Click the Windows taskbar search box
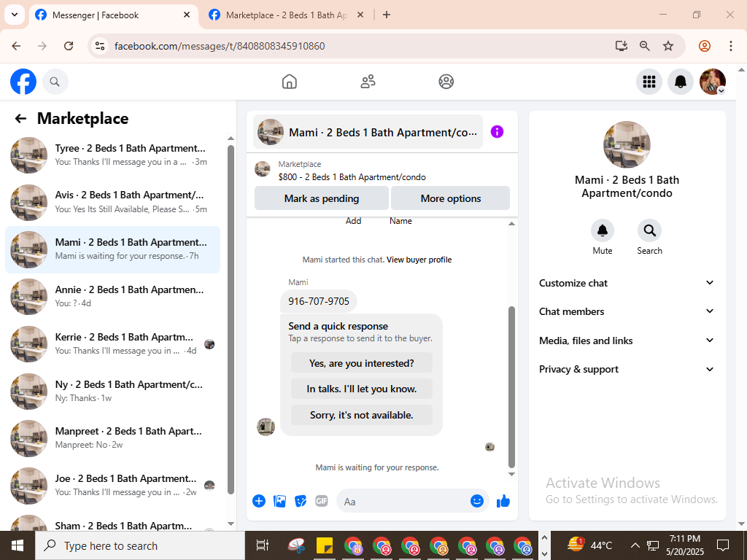The height and width of the screenshot is (560, 747). coord(140,545)
